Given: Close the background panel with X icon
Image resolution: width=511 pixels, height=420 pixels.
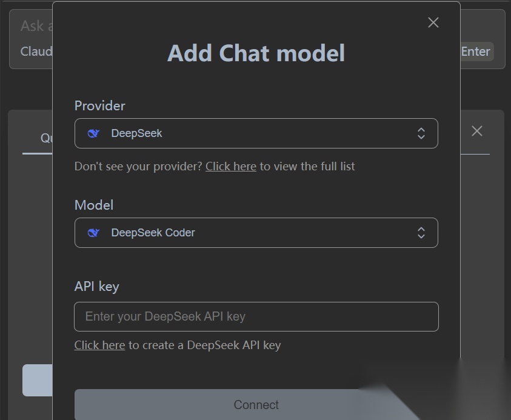Looking at the screenshot, I should click(477, 131).
